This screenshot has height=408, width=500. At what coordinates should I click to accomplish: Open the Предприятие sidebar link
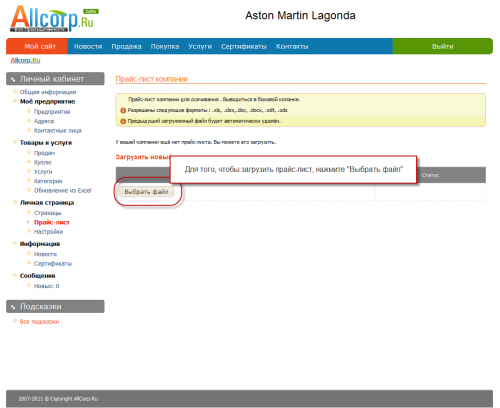tap(52, 112)
